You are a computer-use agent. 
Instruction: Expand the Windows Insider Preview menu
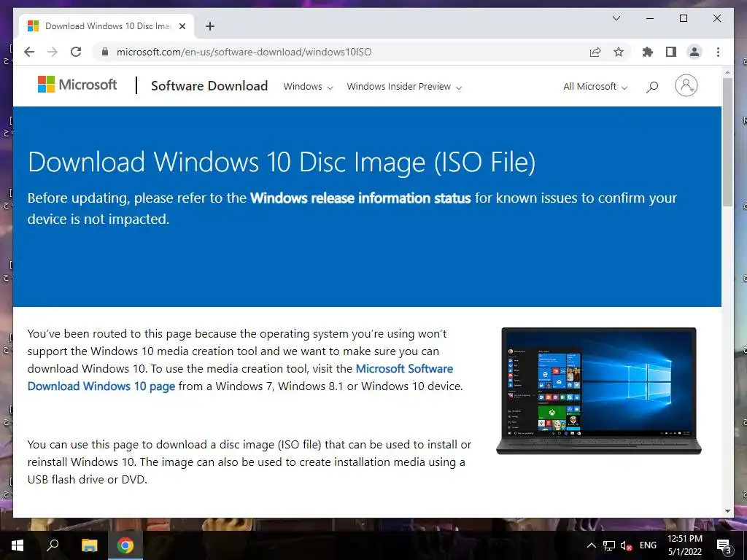(404, 87)
